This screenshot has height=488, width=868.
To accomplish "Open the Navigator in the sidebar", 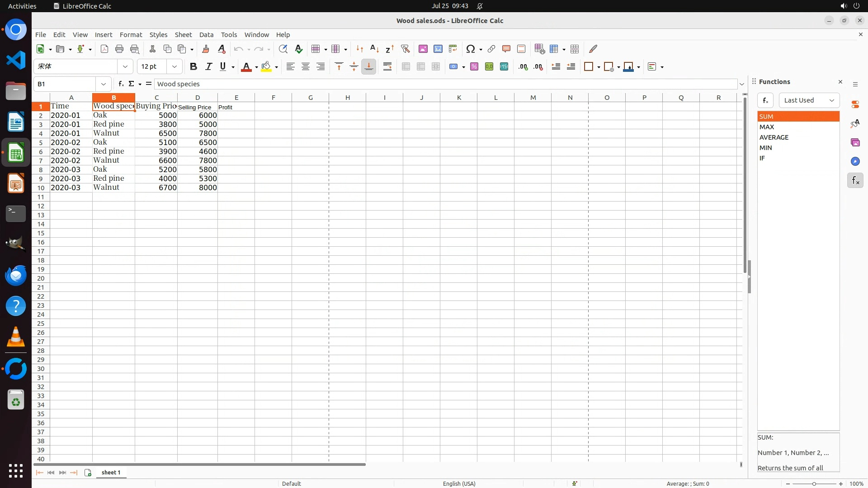I will tap(855, 161).
